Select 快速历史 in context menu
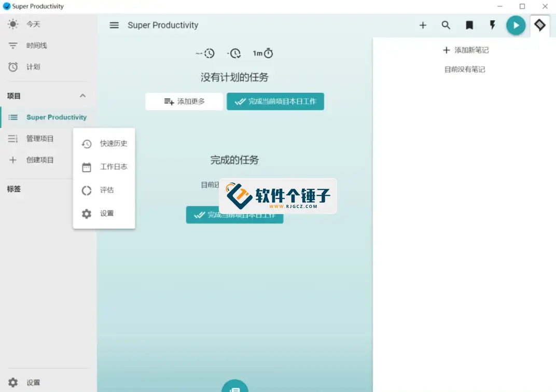556x392 pixels. click(104, 144)
